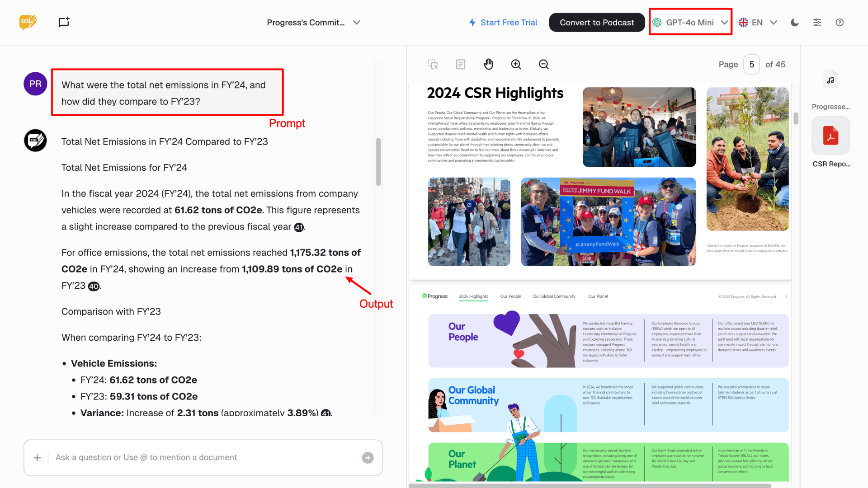This screenshot has height=488, width=868.
Task: Activate the hand pan tool
Action: point(488,64)
